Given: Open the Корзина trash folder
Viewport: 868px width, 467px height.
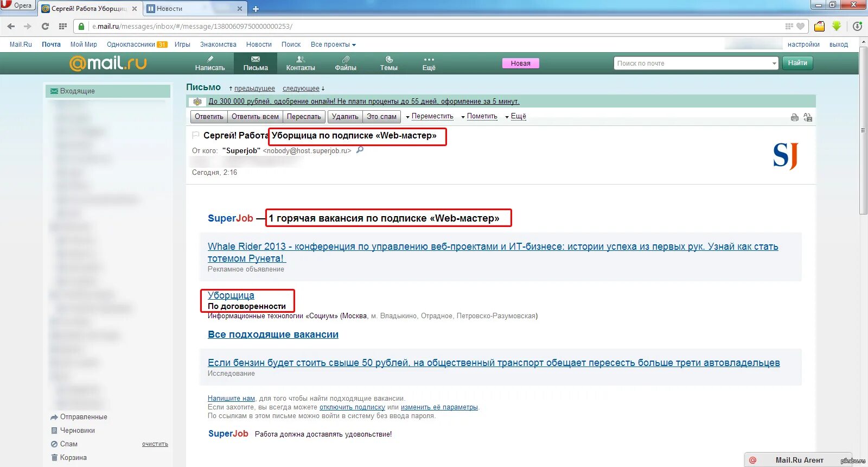Looking at the screenshot, I should pos(73,458).
